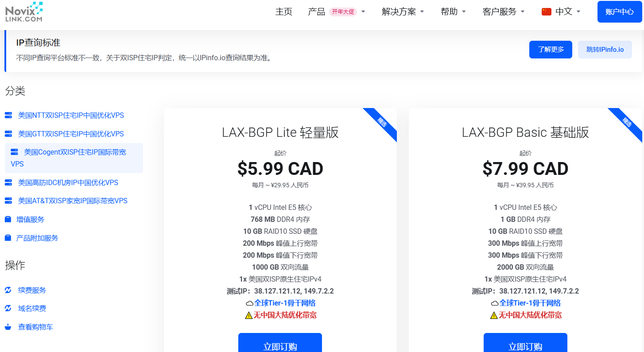Screen dimensions: 644x352
Task: Expand the 中文 language dropdown arrow
Action: (578, 12)
